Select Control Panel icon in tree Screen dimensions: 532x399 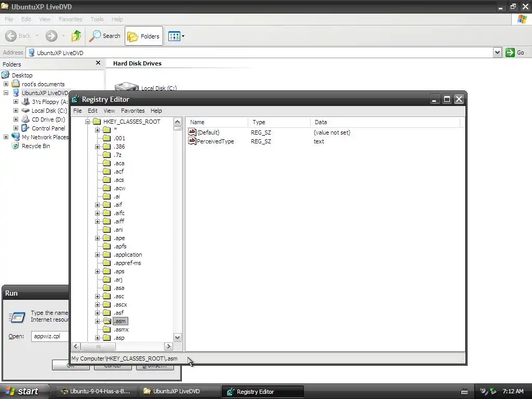[25, 128]
